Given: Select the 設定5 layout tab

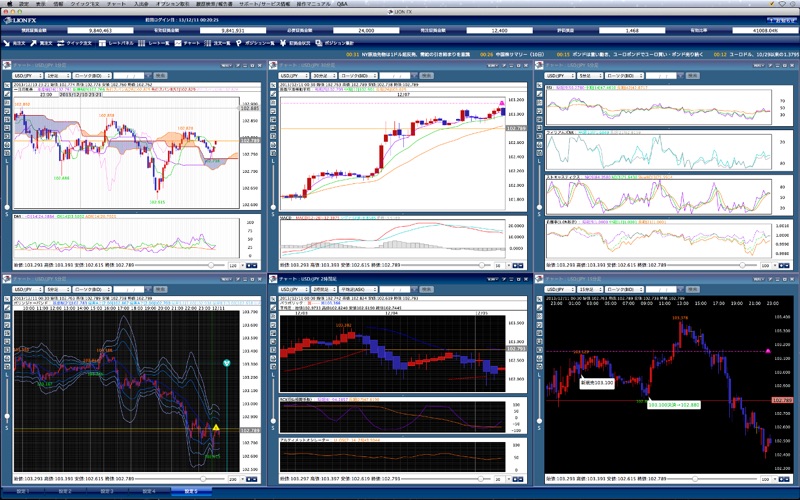Looking at the screenshot, I should tap(190, 491).
